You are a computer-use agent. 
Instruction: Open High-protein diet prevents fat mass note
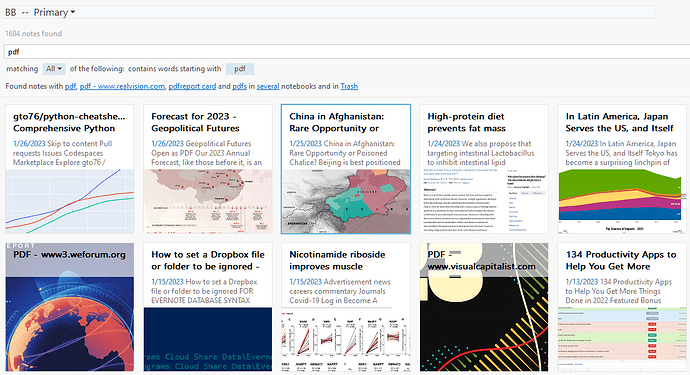[484, 169]
